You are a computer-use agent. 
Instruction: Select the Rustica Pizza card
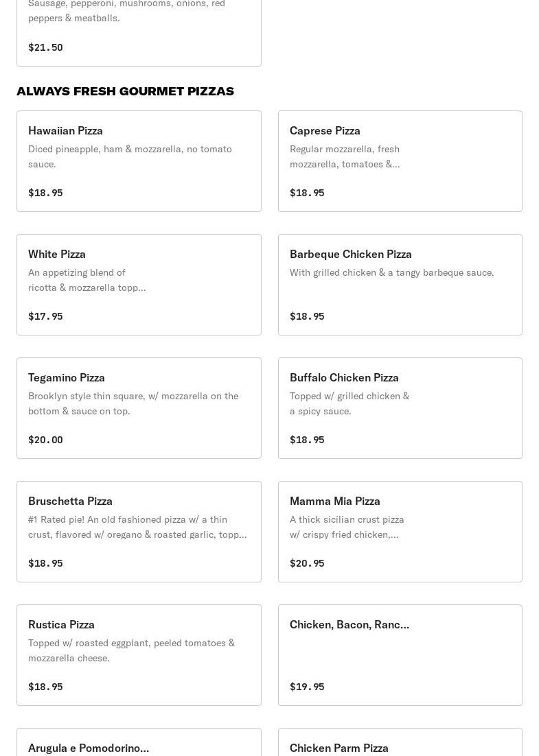pos(139,655)
